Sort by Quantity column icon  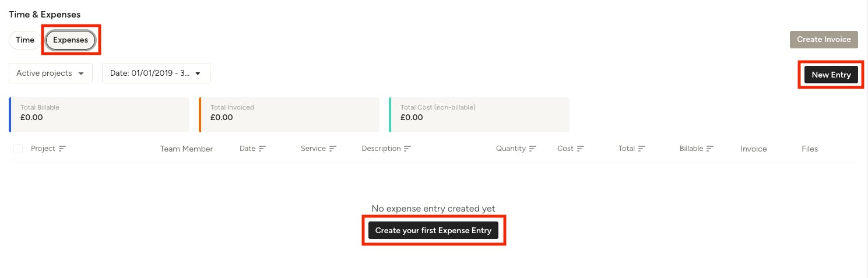(533, 149)
